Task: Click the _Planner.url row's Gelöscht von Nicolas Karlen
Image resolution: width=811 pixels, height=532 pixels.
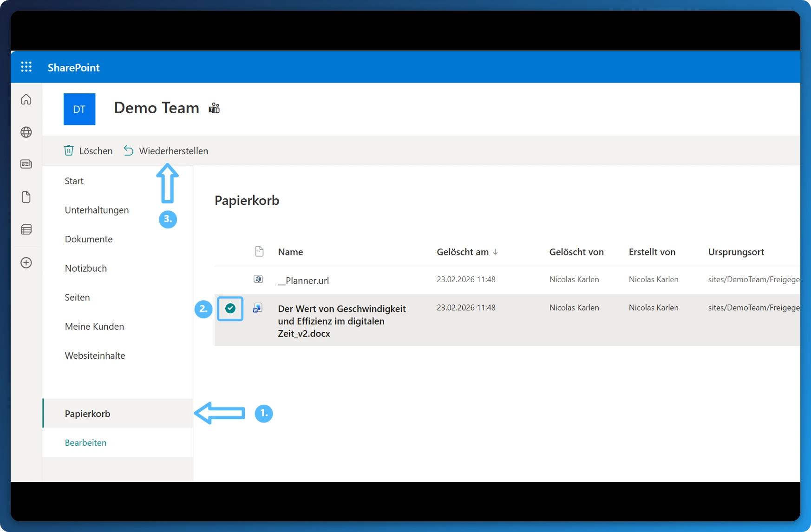Action: point(574,279)
